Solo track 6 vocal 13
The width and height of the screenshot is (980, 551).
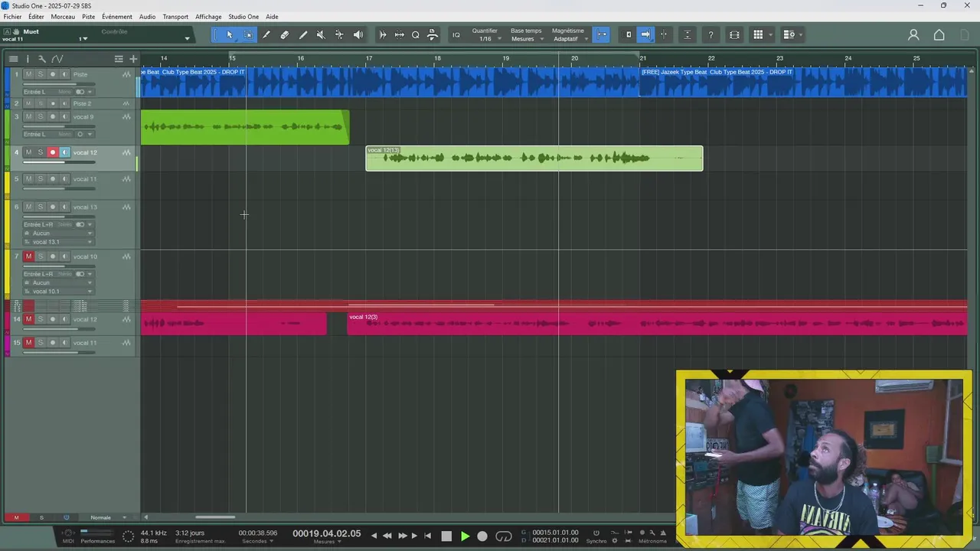point(41,207)
